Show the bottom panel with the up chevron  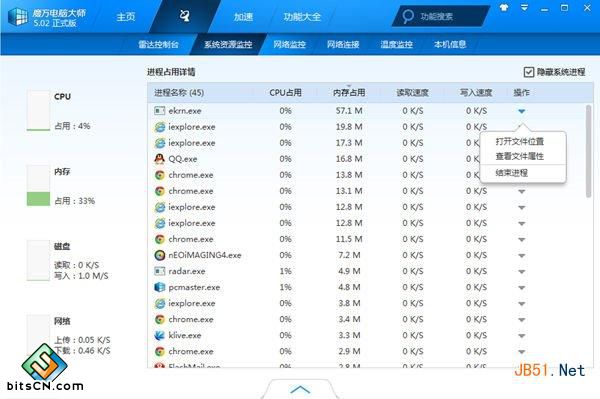[x=300, y=389]
